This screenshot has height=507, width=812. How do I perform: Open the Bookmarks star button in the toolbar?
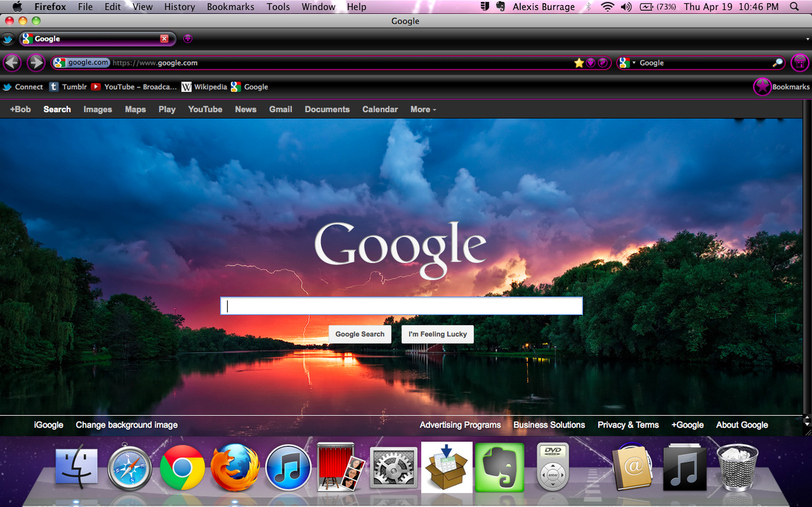(762, 87)
